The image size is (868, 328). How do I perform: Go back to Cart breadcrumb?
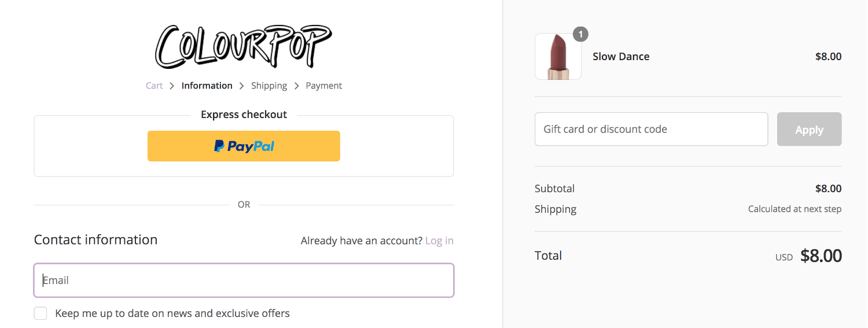coord(154,86)
